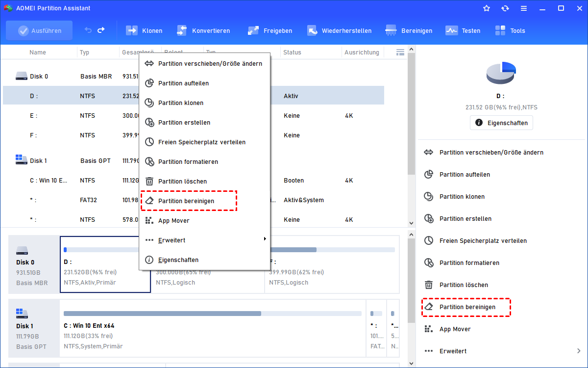The image size is (588, 368).
Task: Select the F: partition row
Action: [x=194, y=135]
